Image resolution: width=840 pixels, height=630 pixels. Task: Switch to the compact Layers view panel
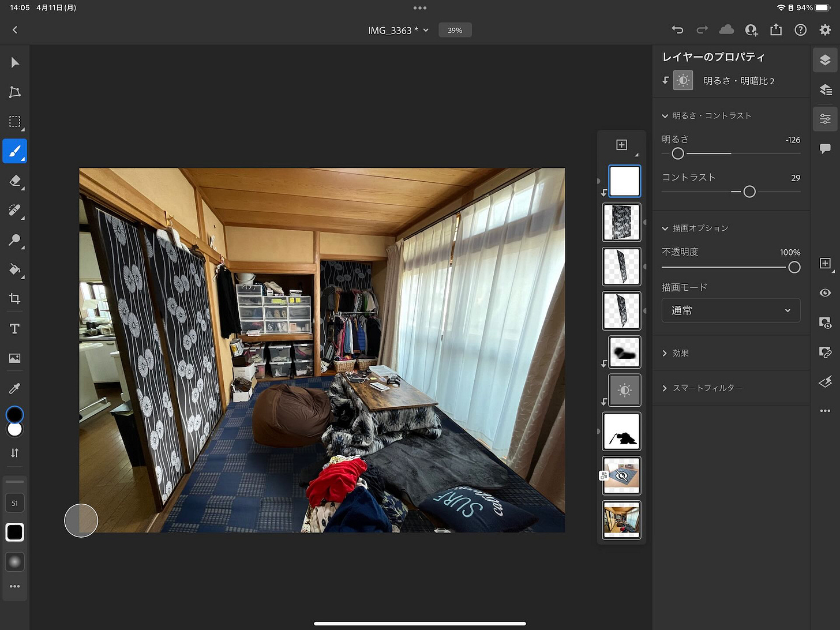click(x=825, y=89)
